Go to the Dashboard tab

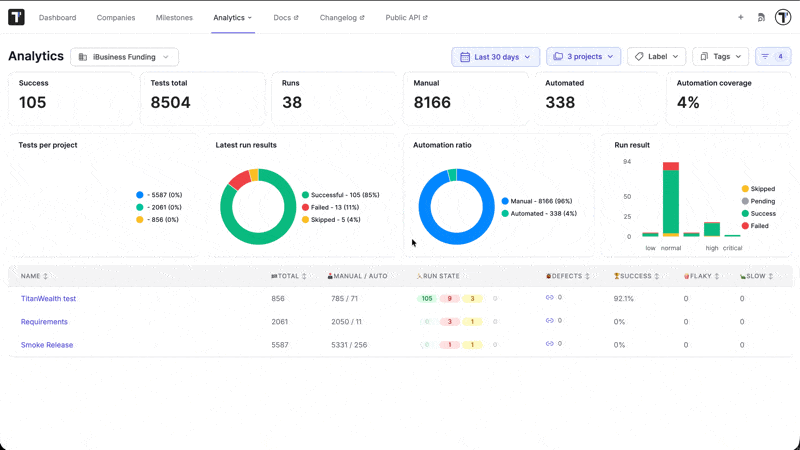coord(58,17)
